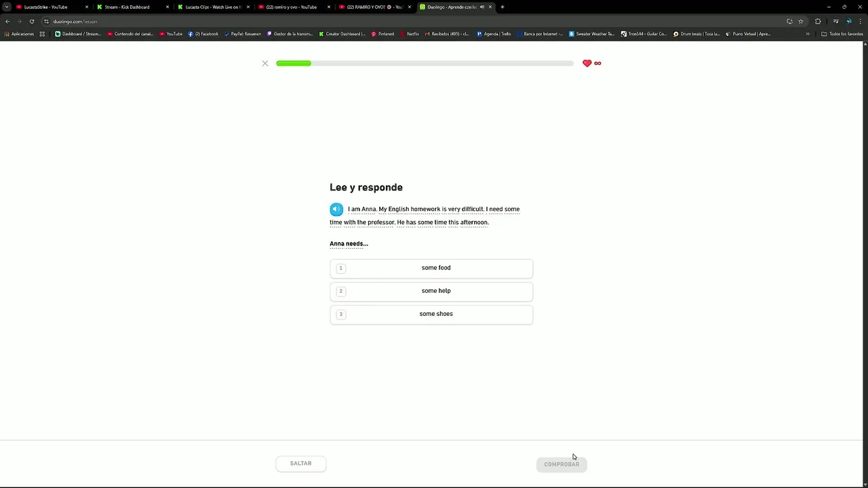Open the 'Recibidos (495)' Gmail bookmark

point(447,34)
